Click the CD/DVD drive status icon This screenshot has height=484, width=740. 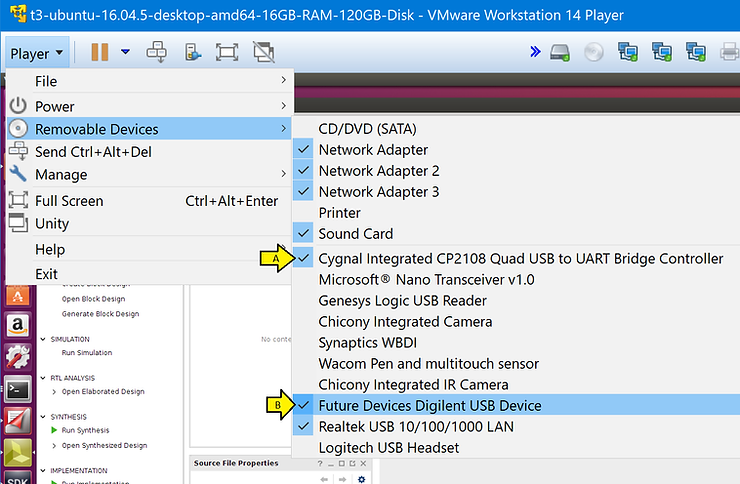594,52
